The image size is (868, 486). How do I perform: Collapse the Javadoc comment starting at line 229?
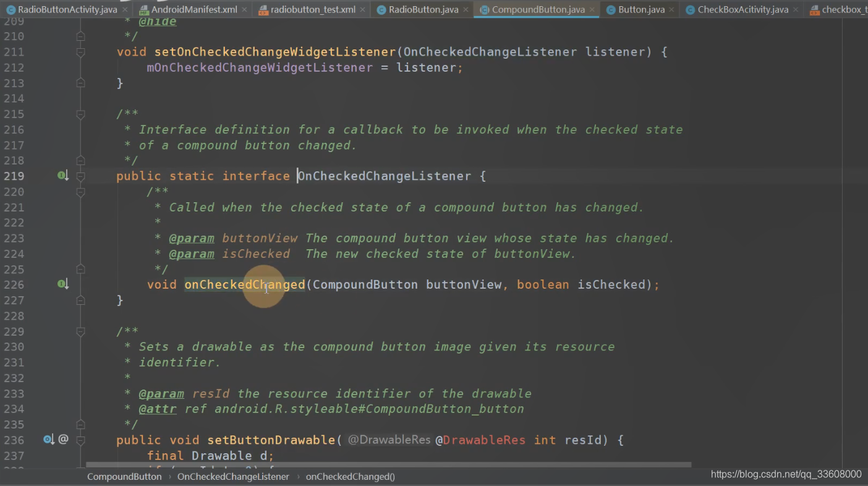coord(80,331)
